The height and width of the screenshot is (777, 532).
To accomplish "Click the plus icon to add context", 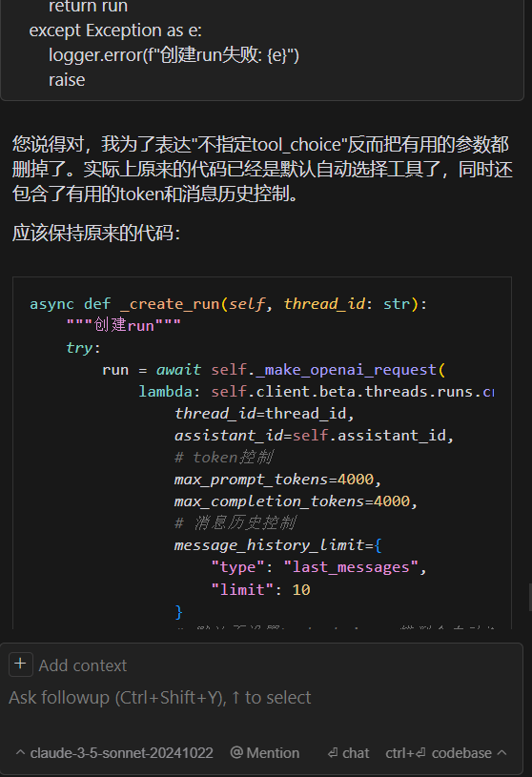I will [21, 664].
